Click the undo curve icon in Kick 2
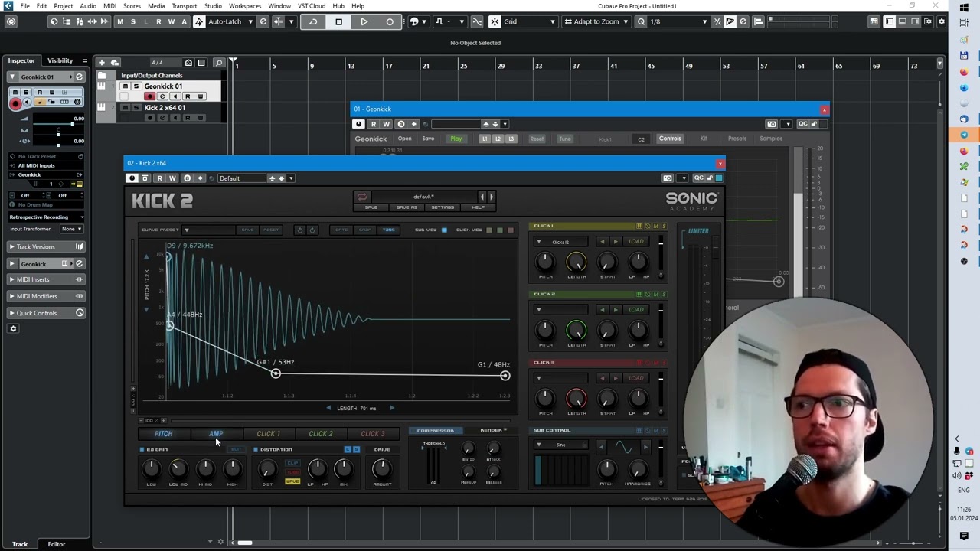 pos(300,230)
